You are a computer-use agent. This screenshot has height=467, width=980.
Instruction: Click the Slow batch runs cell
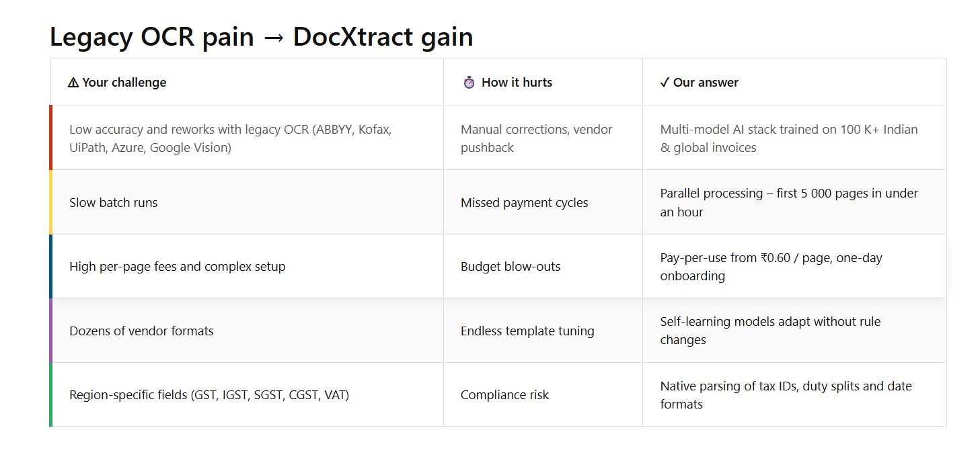tap(114, 203)
